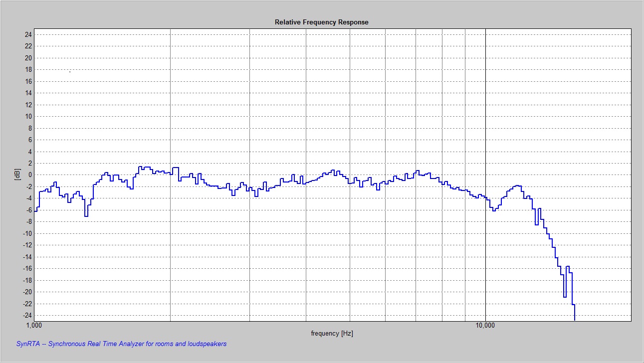The width and height of the screenshot is (644, 363).
Task: Click the '-4' dB axis value
Action: (29, 198)
